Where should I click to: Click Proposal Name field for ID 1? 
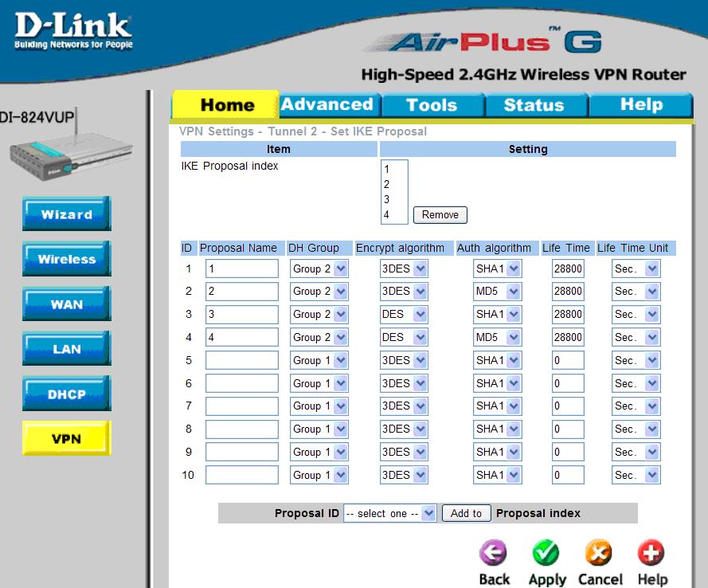point(242,269)
